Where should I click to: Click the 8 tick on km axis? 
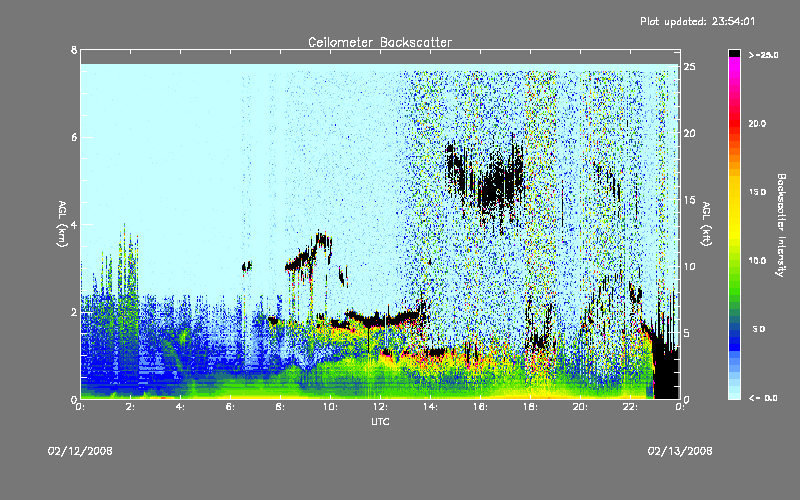click(x=74, y=50)
